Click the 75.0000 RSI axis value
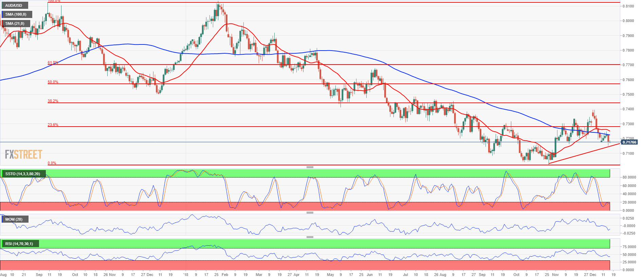Viewport: 644px width, 279px height. [x=629, y=247]
